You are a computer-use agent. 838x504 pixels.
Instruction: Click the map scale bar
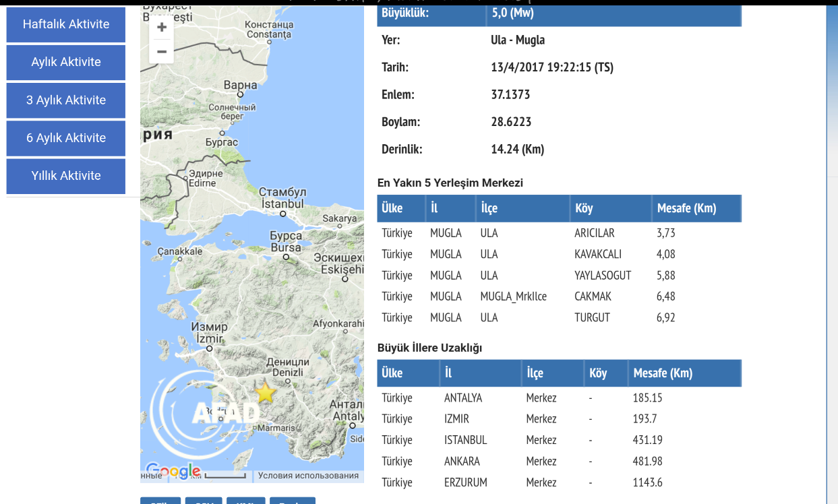225,476
